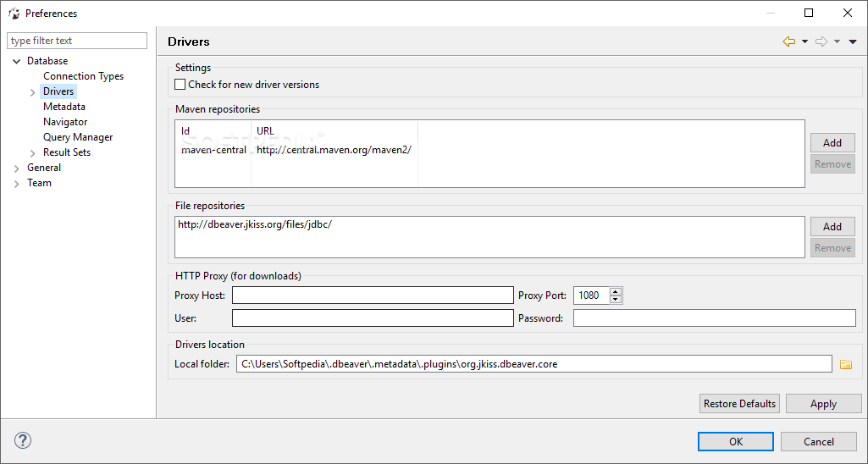Click Restore Defaults button
Image resolution: width=868 pixels, height=464 pixels.
pyautogui.click(x=739, y=404)
